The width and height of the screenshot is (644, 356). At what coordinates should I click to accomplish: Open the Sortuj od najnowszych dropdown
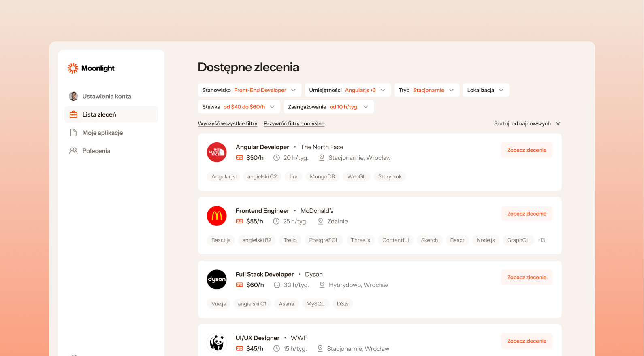[x=527, y=123]
